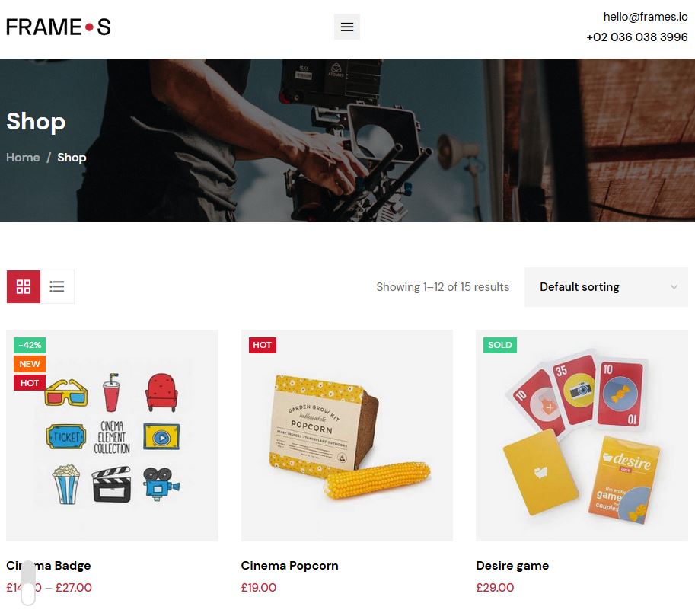Click the orange NEW badge
The width and height of the screenshot is (695, 616).
point(30,364)
